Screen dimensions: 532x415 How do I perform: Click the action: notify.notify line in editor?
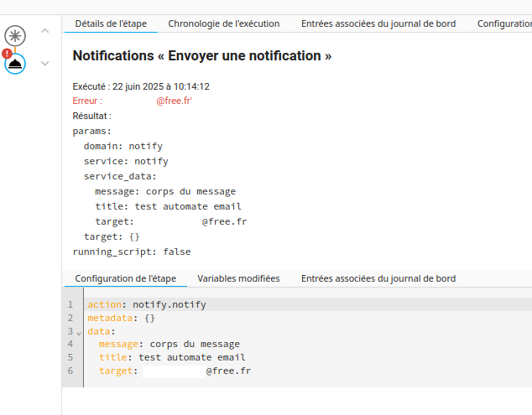(x=147, y=304)
